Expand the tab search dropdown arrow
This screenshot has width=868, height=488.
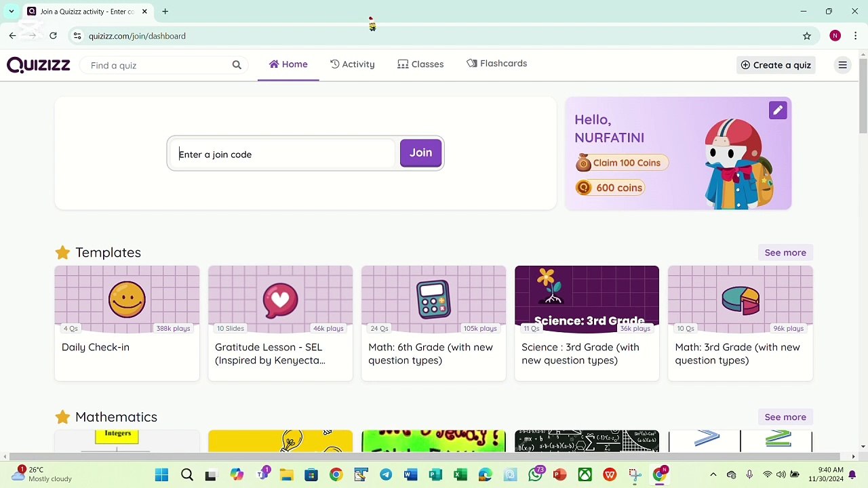pos(12,12)
